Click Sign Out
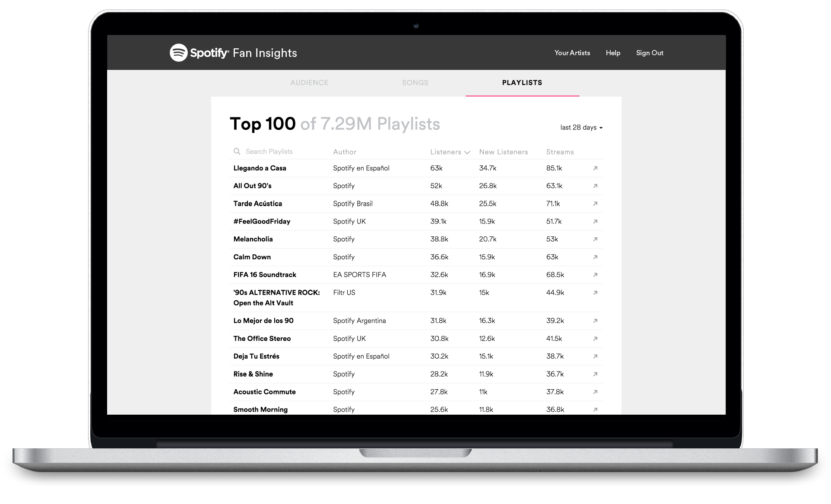This screenshot has height=504, width=831. click(649, 53)
